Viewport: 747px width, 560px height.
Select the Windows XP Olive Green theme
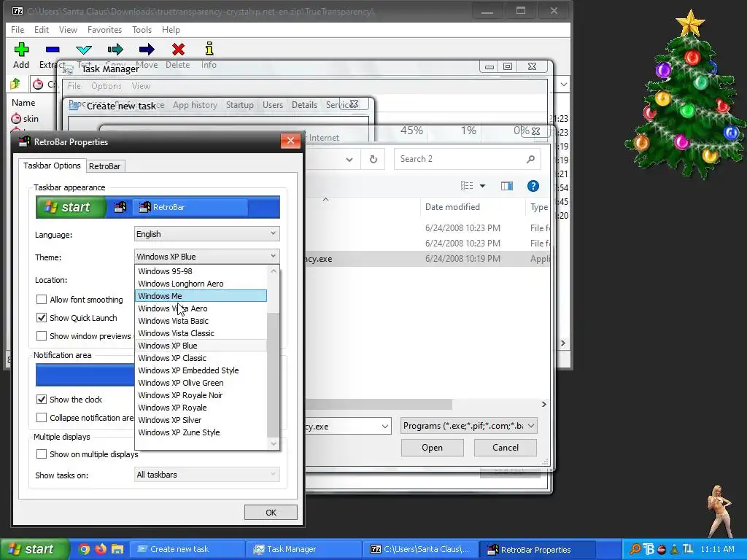click(x=201, y=382)
